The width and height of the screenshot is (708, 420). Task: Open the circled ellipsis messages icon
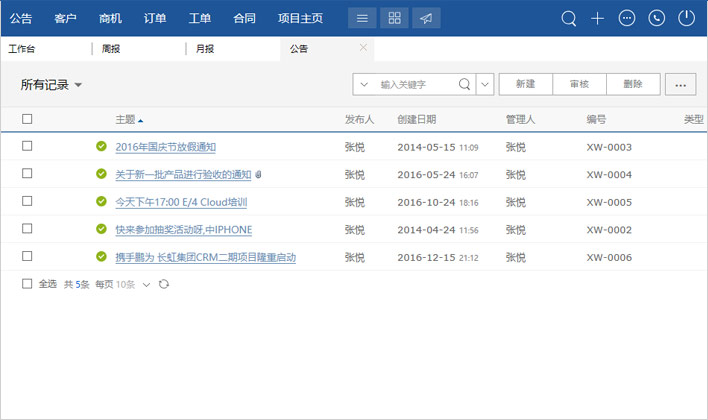pyautogui.click(x=627, y=18)
